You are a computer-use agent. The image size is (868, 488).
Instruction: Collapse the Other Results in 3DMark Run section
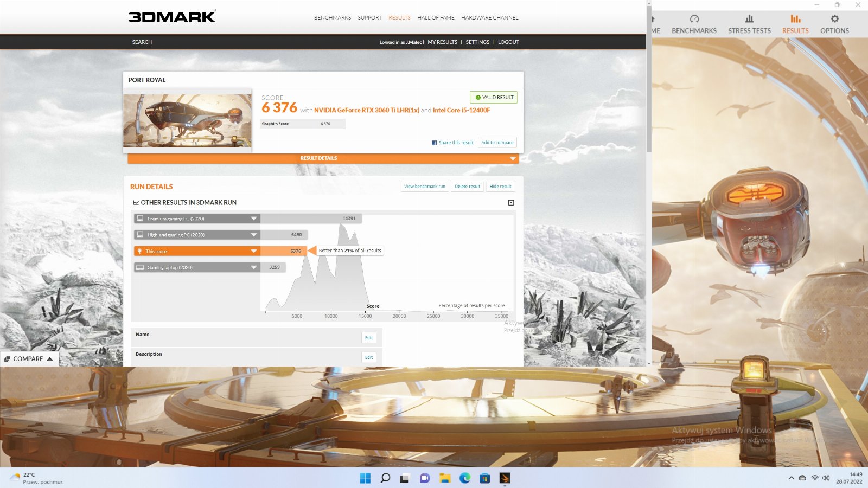click(x=510, y=203)
